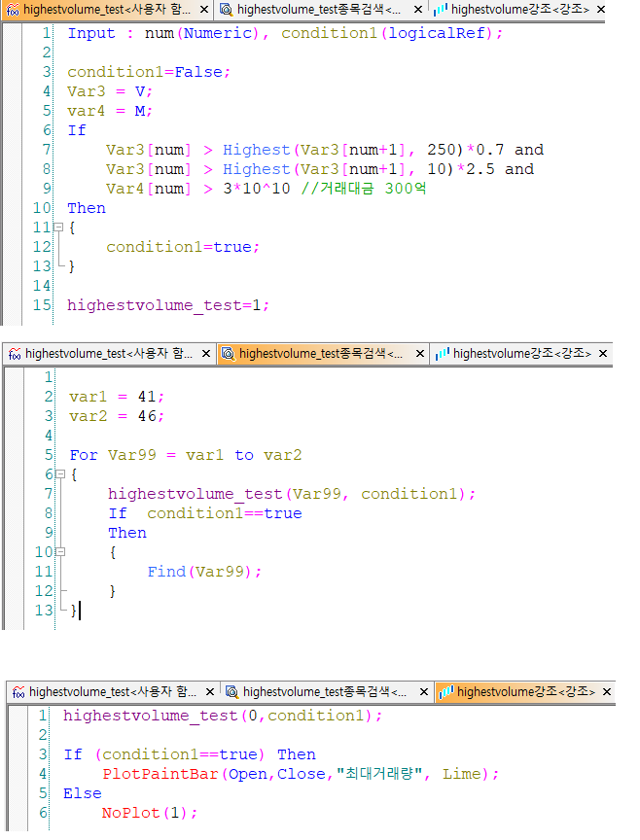640x840 pixels.
Task: Click the magnifier icon on the middle editor's highlighted tab
Action: 228,353
